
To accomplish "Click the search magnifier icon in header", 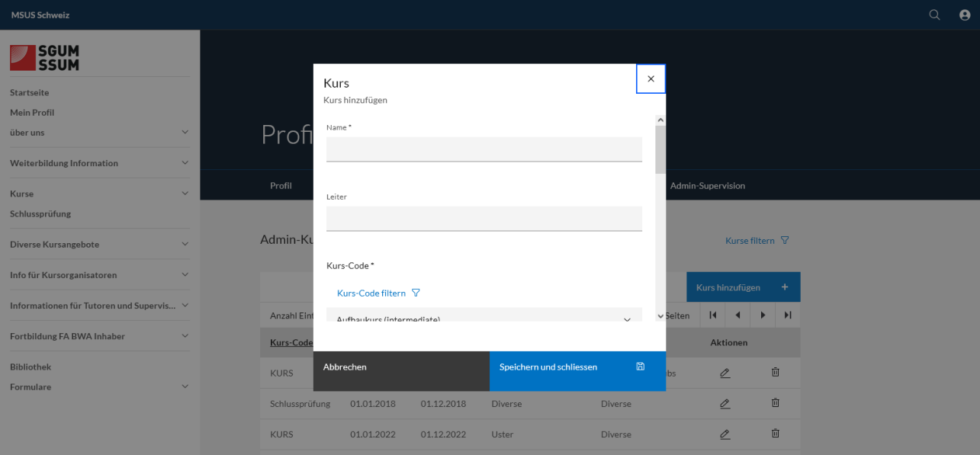I will [934, 14].
